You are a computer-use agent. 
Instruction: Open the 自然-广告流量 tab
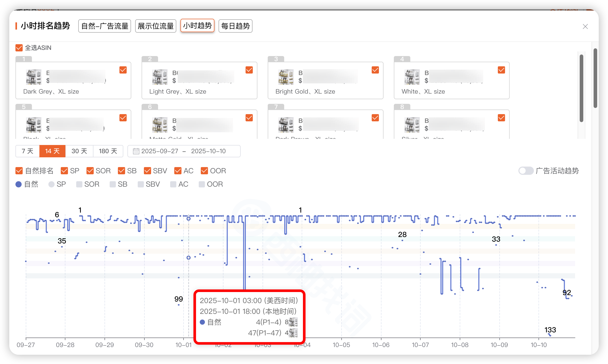[x=105, y=26]
